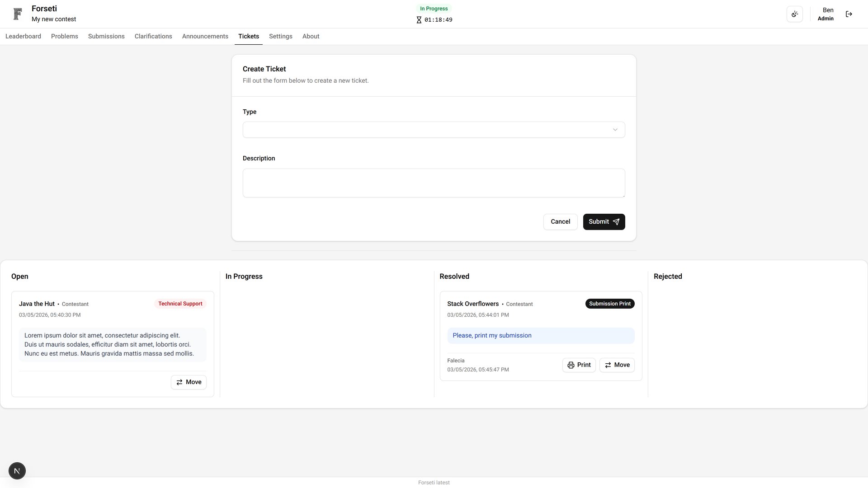
Task: Toggle the dark mode theme switcher
Action: pos(795,14)
